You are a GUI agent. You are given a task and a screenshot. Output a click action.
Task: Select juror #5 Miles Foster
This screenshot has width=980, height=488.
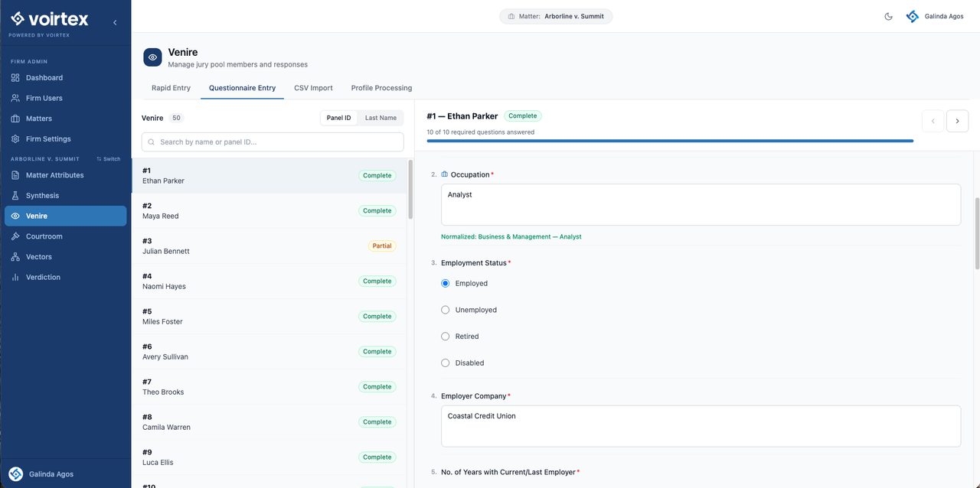pyautogui.click(x=269, y=317)
